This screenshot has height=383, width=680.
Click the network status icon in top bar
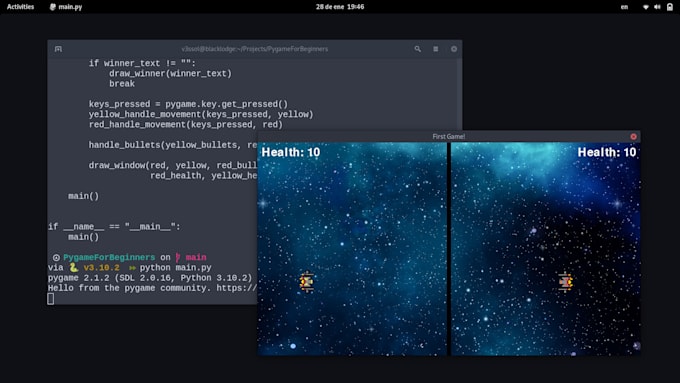[x=646, y=7]
